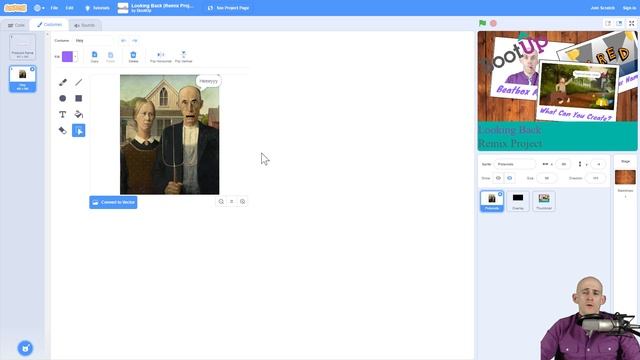Switch to the Code tab
The image size is (640, 360).
[x=16, y=25]
